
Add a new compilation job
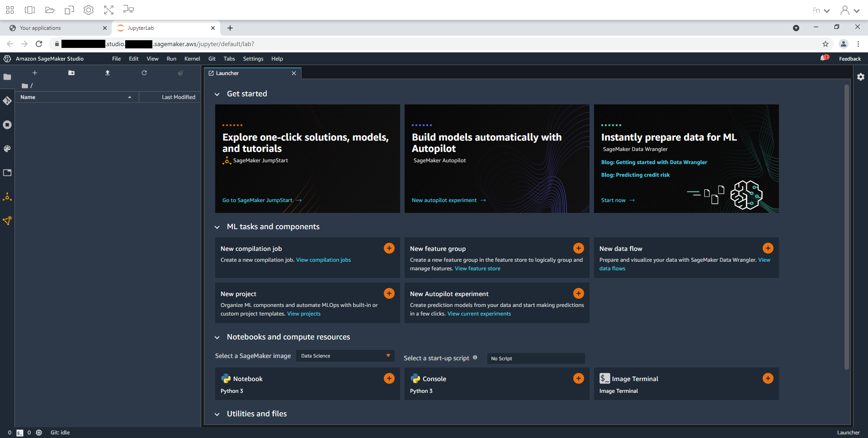[389, 248]
